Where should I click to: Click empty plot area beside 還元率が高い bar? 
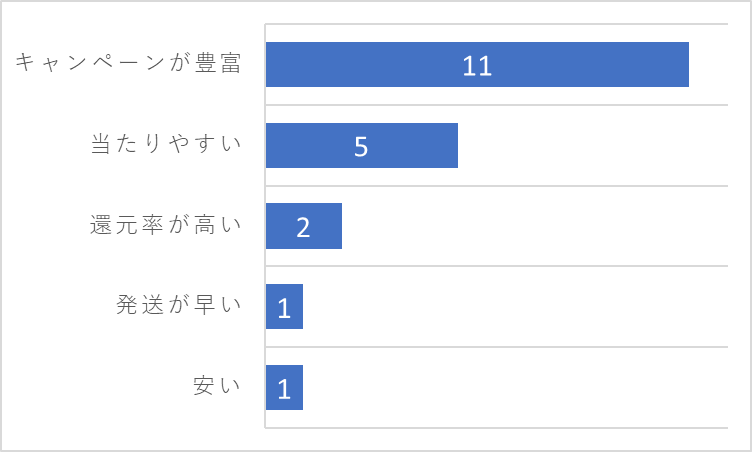535,226
